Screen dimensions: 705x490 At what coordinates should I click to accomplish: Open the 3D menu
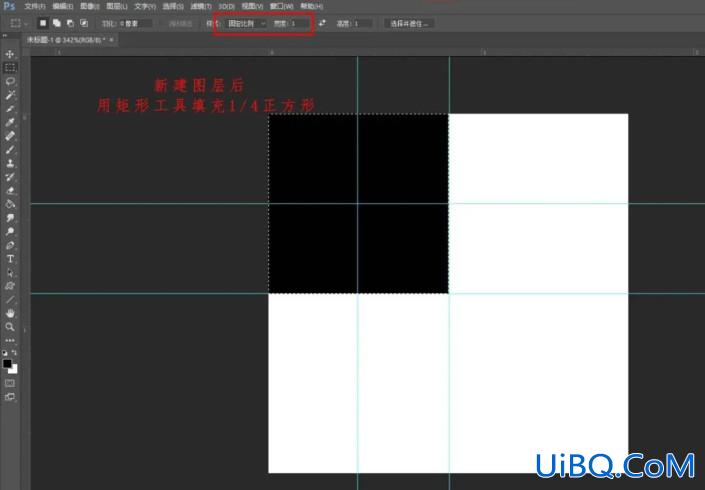227,6
